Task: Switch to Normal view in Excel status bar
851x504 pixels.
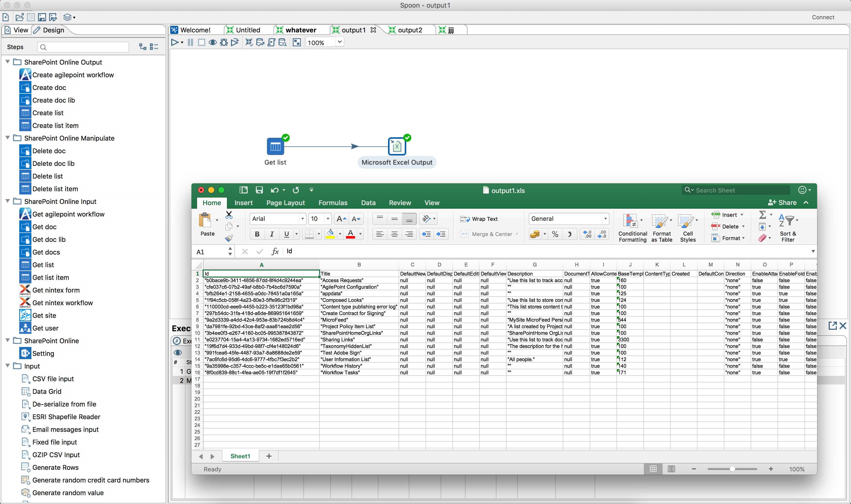Action: pyautogui.click(x=653, y=469)
